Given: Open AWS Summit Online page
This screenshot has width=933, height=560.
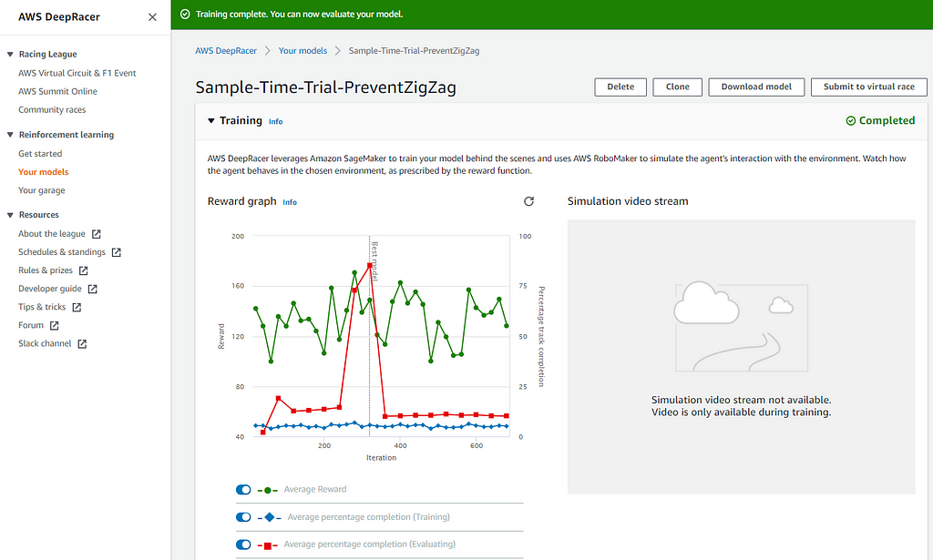Looking at the screenshot, I should 57,92.
